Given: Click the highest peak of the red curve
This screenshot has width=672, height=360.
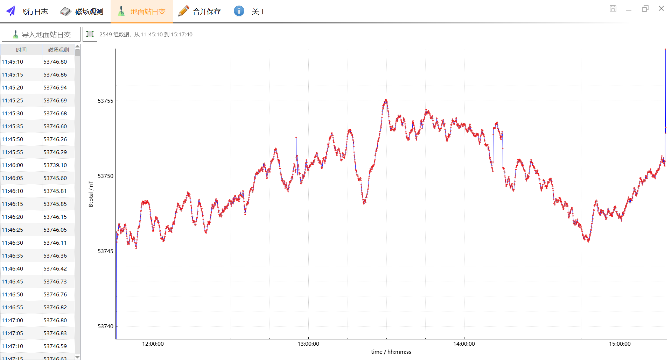Looking at the screenshot, I should 386,101.
